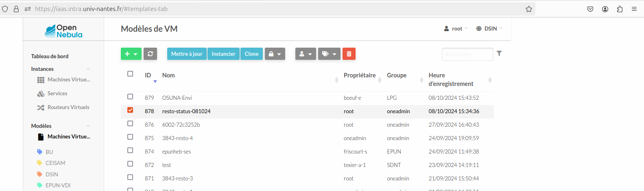Screen dimensions: 644x191
Task: Click the Instancier button
Action: pos(223,54)
